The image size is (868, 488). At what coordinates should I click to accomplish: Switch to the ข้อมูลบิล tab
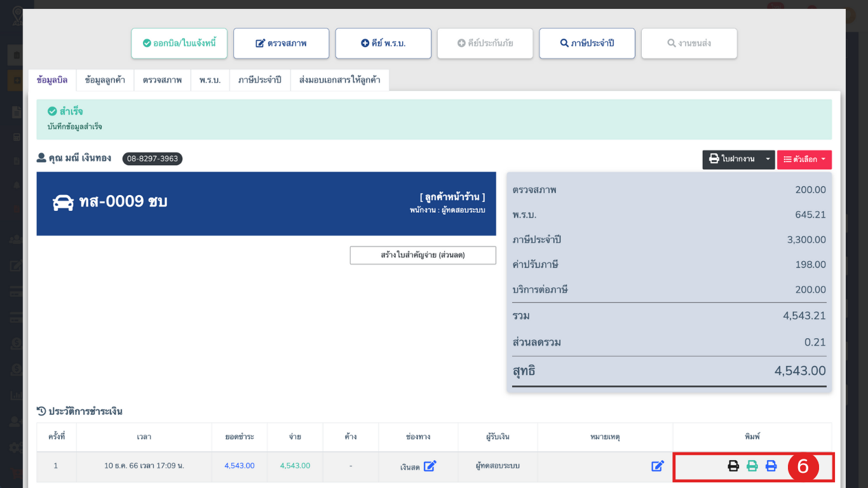pyautogui.click(x=52, y=80)
